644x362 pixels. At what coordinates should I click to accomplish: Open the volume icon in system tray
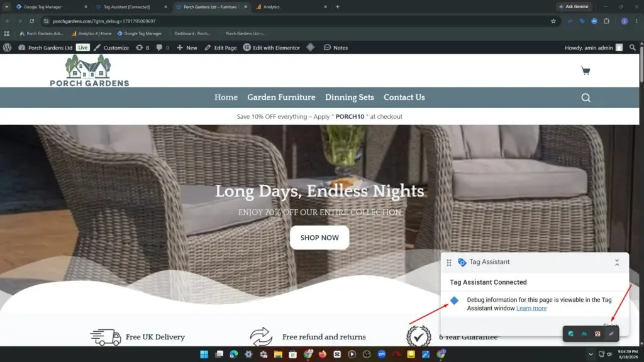(x=609, y=354)
